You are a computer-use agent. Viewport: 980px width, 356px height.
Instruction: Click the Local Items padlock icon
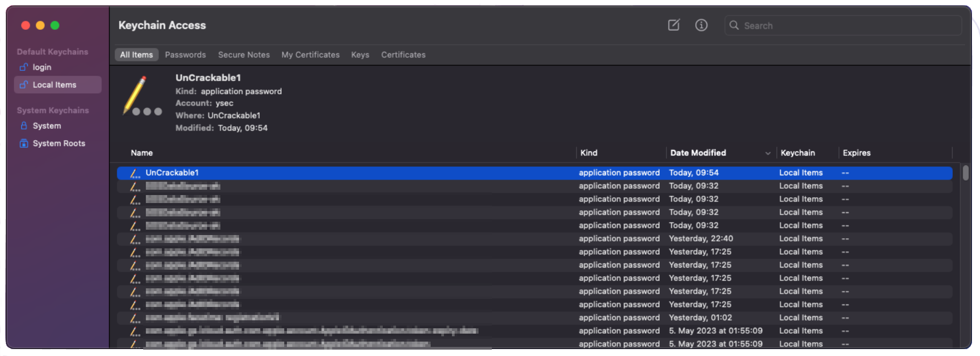(x=23, y=85)
